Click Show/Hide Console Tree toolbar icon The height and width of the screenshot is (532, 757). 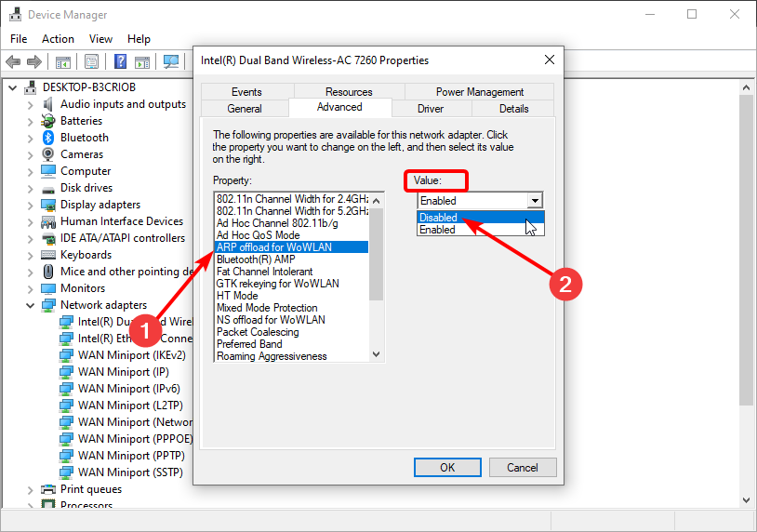62,61
